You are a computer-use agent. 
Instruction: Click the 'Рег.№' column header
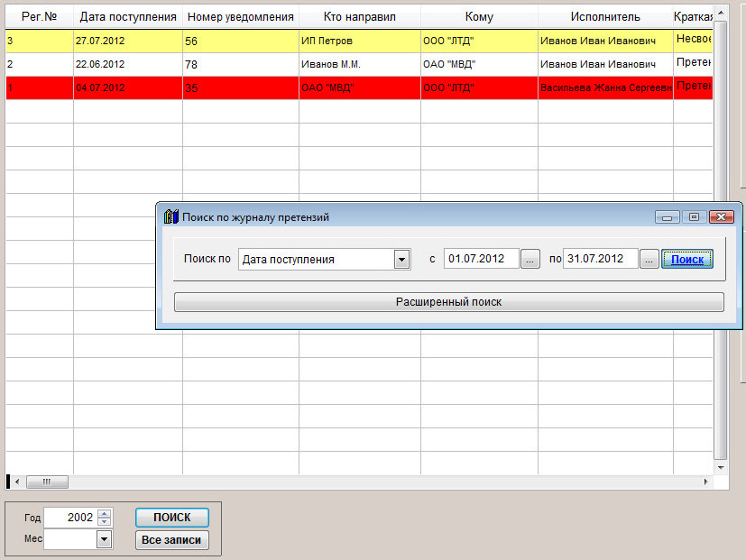pyautogui.click(x=40, y=16)
